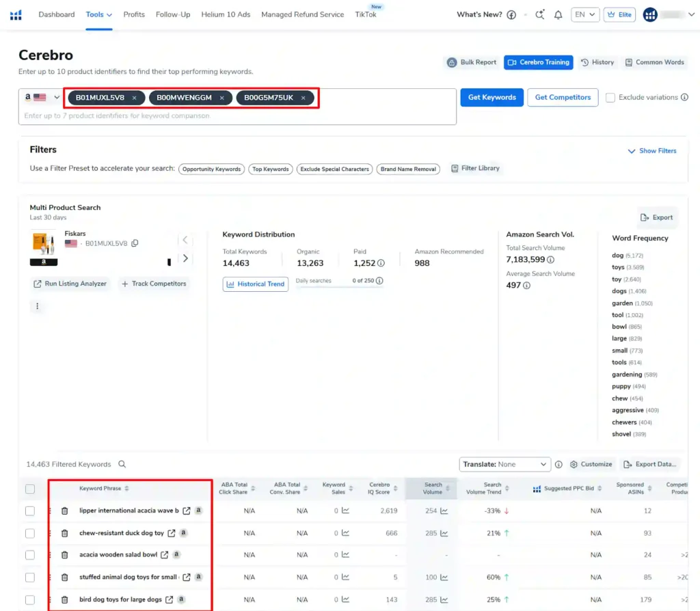This screenshot has height=611, width=700.
Task: Check the lipper international acacia row
Action: [30, 511]
